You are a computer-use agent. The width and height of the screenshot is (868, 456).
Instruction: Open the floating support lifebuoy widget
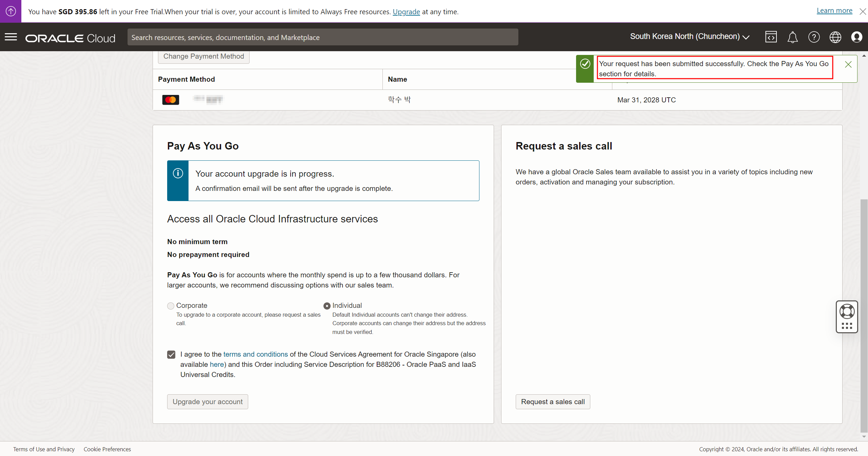tap(847, 317)
